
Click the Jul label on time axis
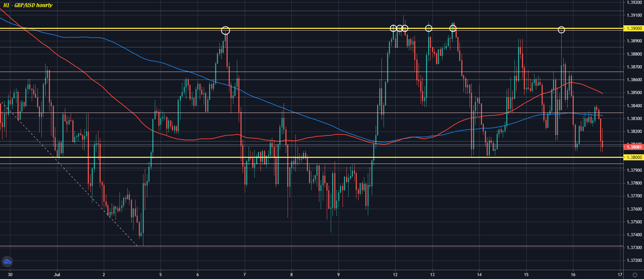(57, 275)
